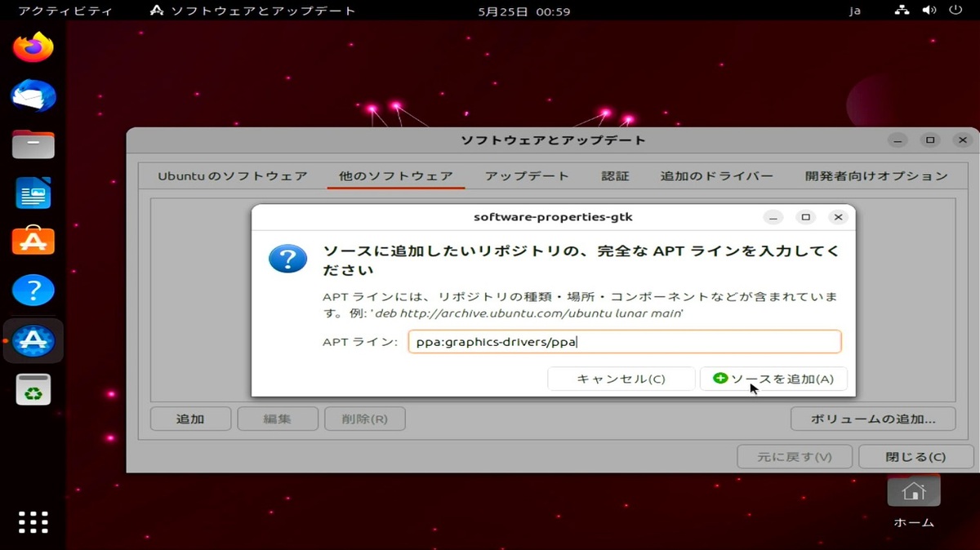Click the example deb archive.ubuntu.com text
The image size is (980, 550).
point(529,313)
